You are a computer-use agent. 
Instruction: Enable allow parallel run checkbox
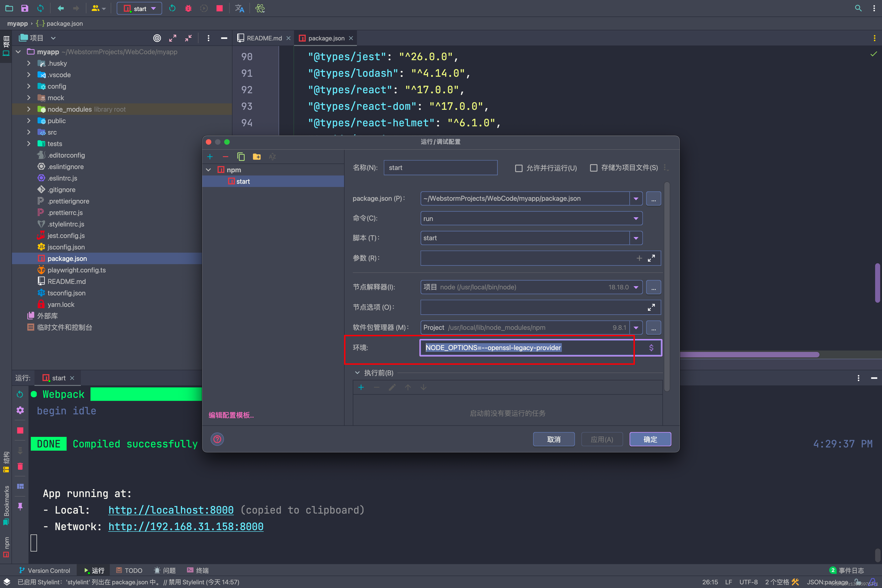[519, 168]
